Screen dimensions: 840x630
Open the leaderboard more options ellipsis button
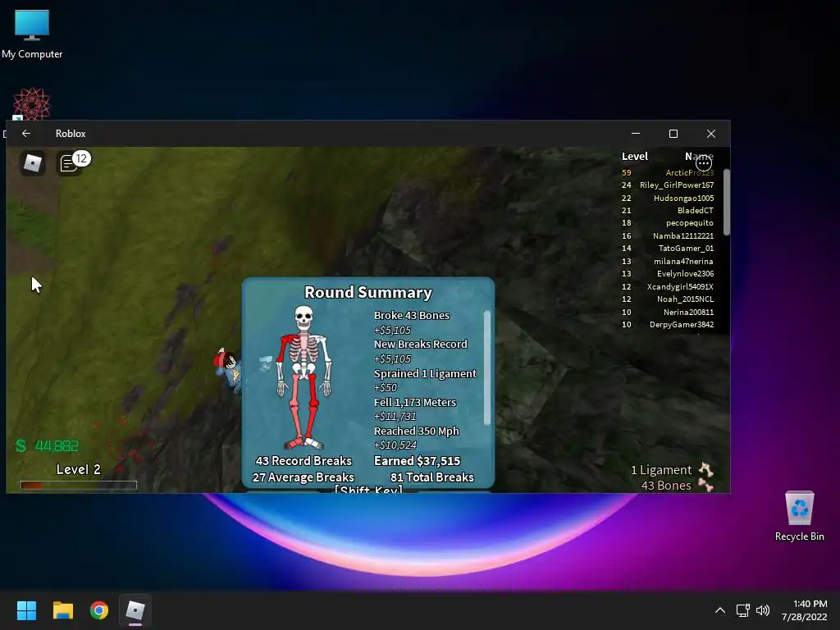[703, 162]
